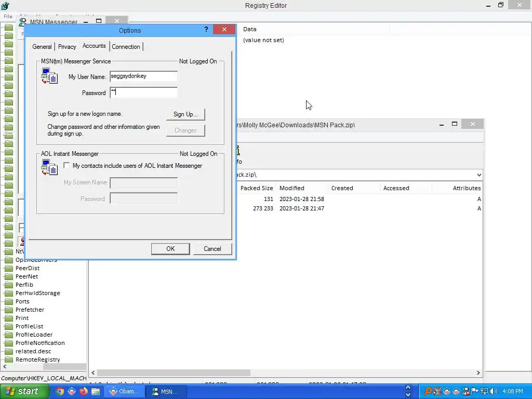Switch to the General tab

42,47
